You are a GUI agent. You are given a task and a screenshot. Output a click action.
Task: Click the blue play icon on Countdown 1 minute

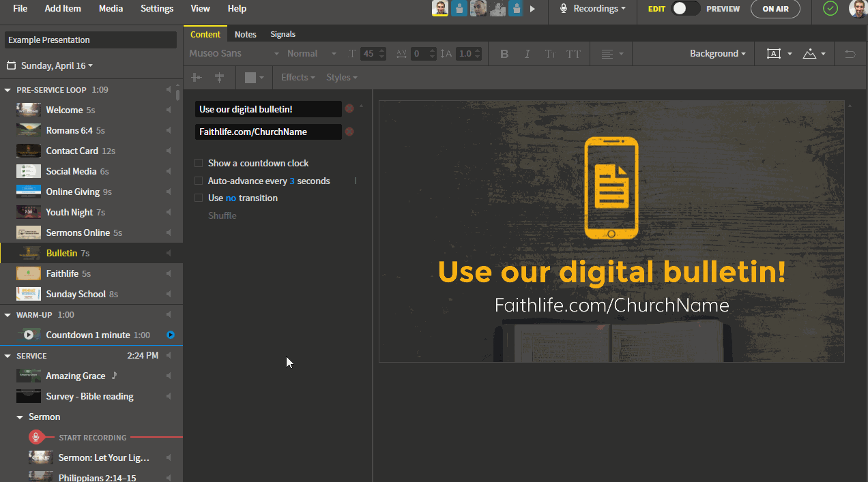click(x=171, y=335)
